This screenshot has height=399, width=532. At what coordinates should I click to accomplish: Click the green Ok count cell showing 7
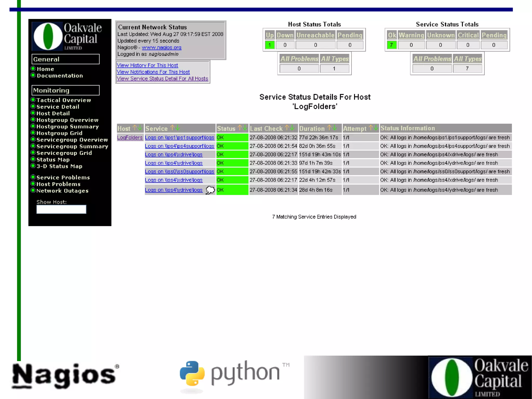pos(391,45)
